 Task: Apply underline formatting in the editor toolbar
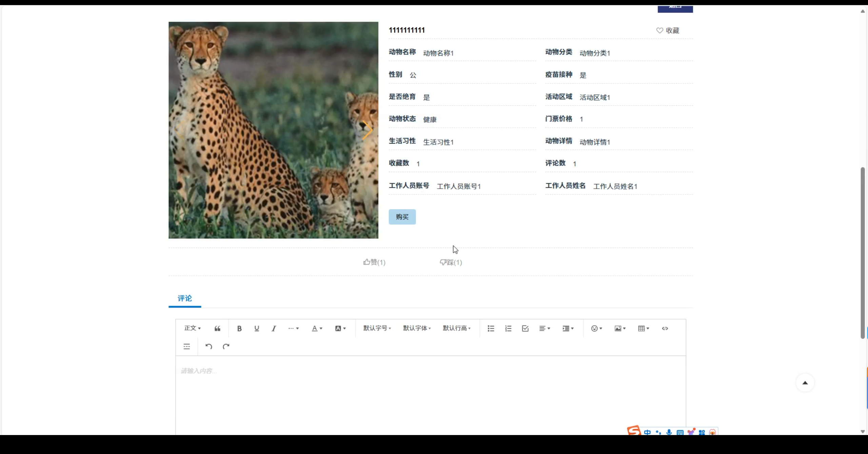coord(257,328)
